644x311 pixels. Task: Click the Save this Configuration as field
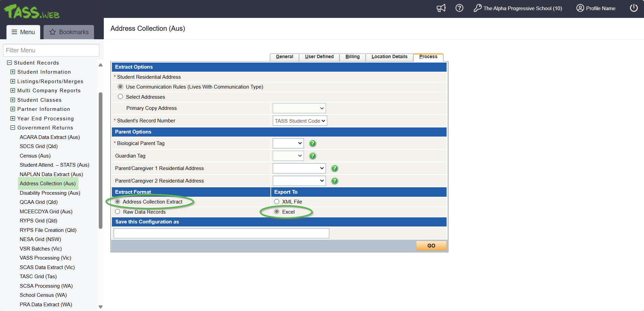click(221, 233)
